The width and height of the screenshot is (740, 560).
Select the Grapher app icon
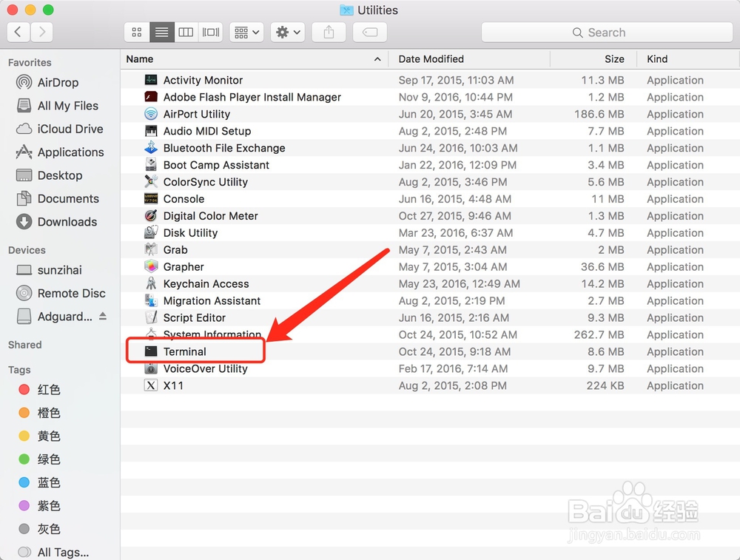coord(151,266)
